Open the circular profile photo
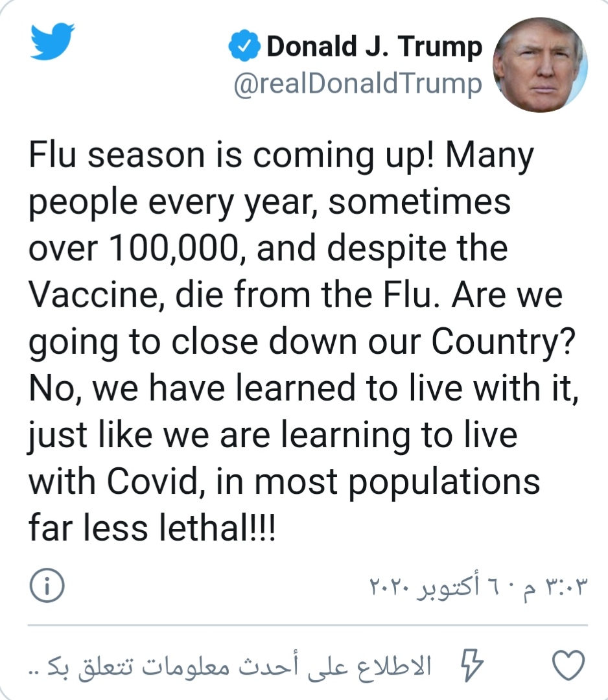608x700 pixels. (x=540, y=65)
